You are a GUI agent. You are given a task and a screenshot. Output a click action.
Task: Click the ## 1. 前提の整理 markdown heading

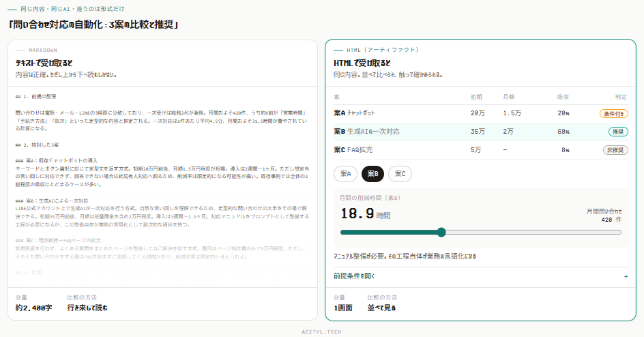coord(35,97)
